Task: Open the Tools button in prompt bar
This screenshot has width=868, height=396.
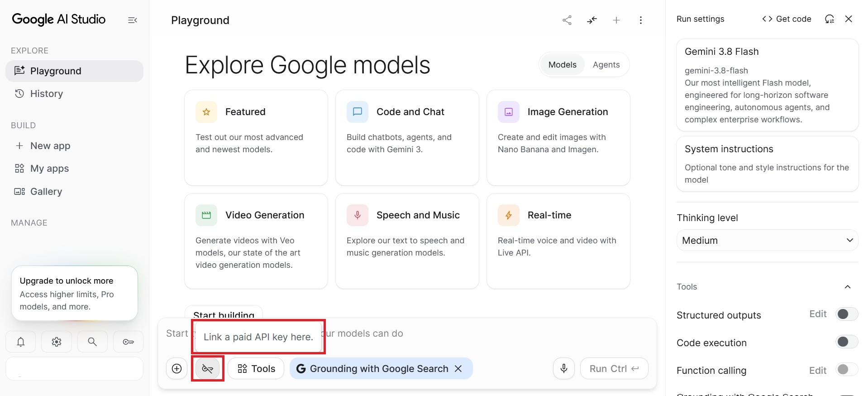Action: [x=256, y=369]
